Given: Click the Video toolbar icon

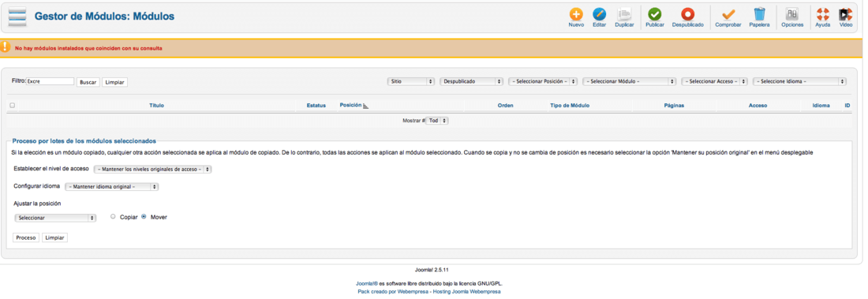Looking at the screenshot, I should pos(845,14).
